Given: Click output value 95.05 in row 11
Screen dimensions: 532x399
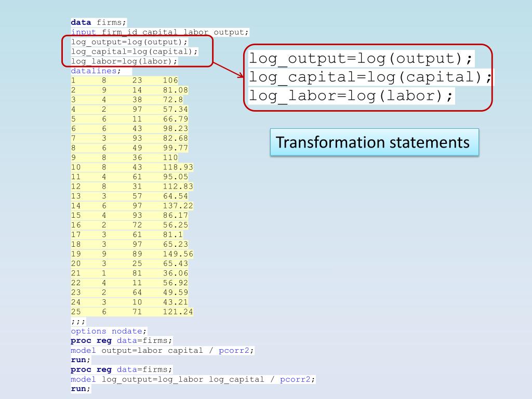Looking at the screenshot, I should pyautogui.click(x=176, y=177).
